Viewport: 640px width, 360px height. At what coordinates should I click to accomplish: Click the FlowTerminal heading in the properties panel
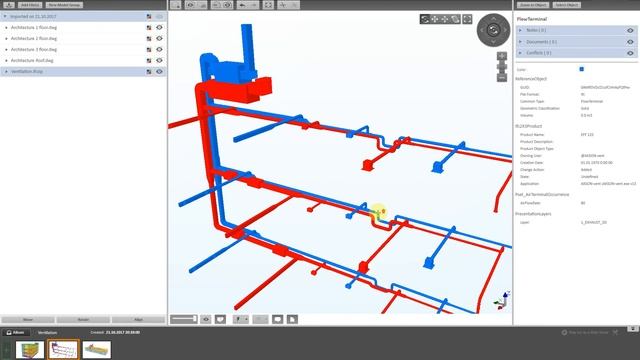531,19
